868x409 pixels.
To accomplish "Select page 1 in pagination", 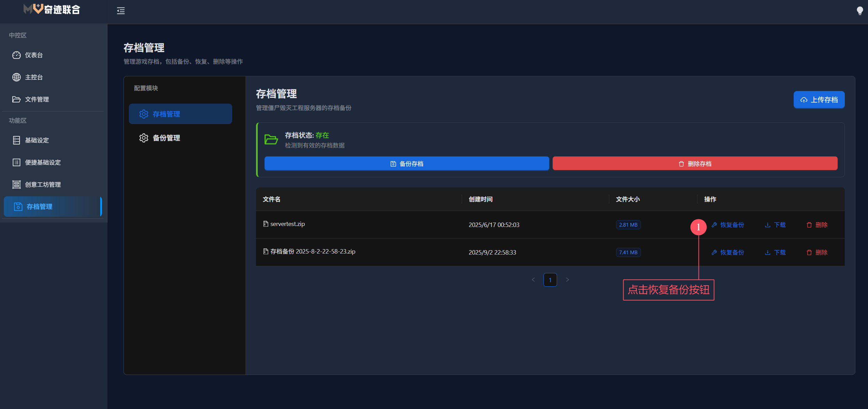I will (550, 279).
